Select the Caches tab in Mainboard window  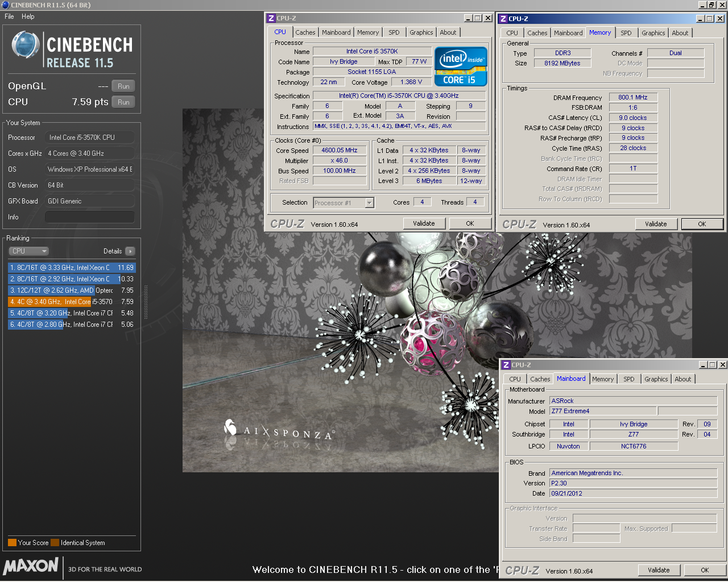click(x=540, y=379)
